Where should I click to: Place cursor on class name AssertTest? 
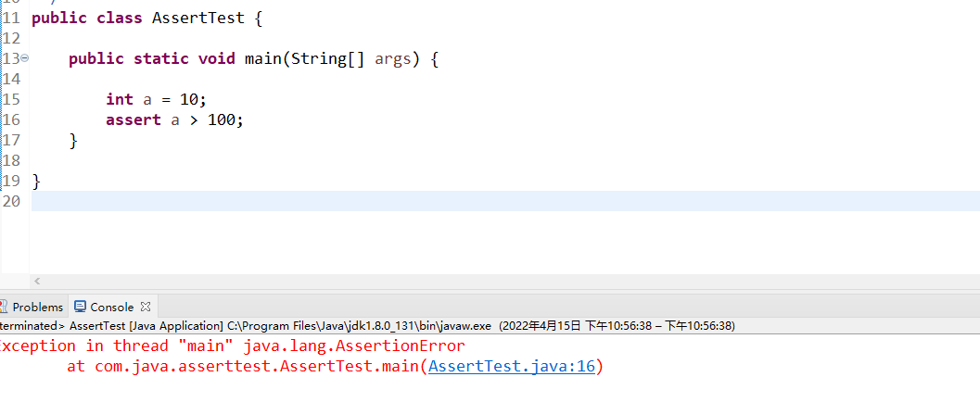(x=198, y=19)
